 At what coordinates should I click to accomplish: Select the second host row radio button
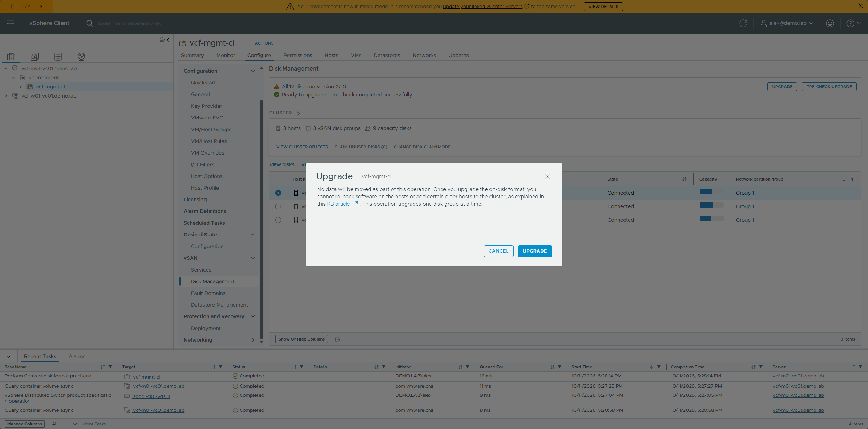[x=278, y=206]
